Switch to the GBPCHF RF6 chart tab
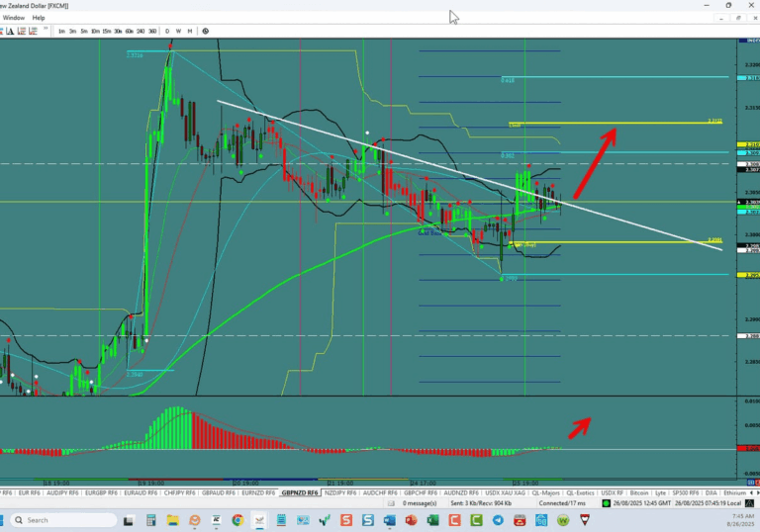760x532 pixels. point(421,492)
